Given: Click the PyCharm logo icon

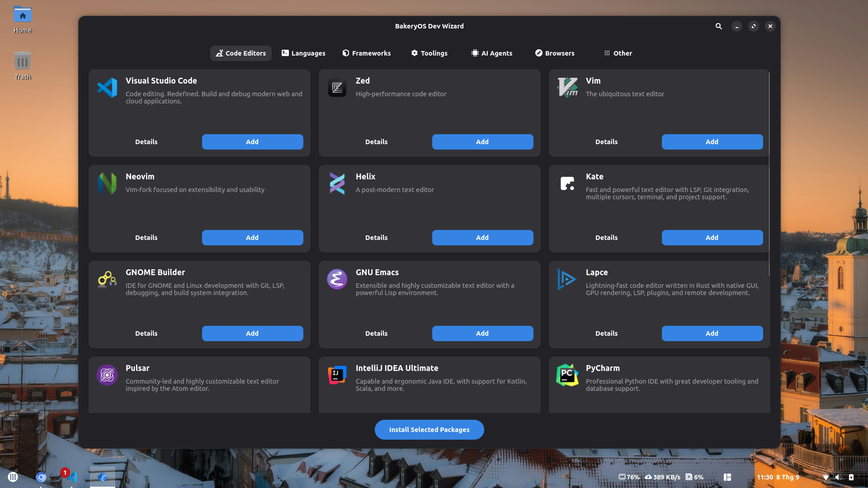Looking at the screenshot, I should coord(567,375).
